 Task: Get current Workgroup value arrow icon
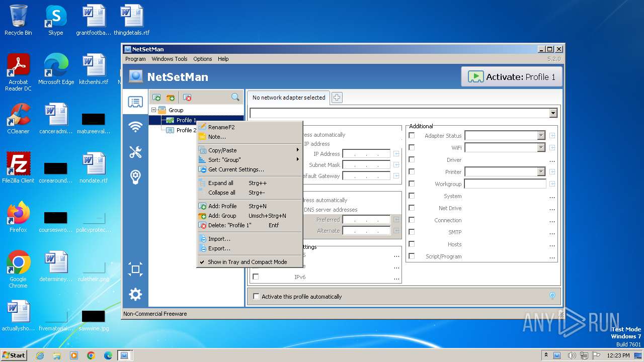point(552,184)
